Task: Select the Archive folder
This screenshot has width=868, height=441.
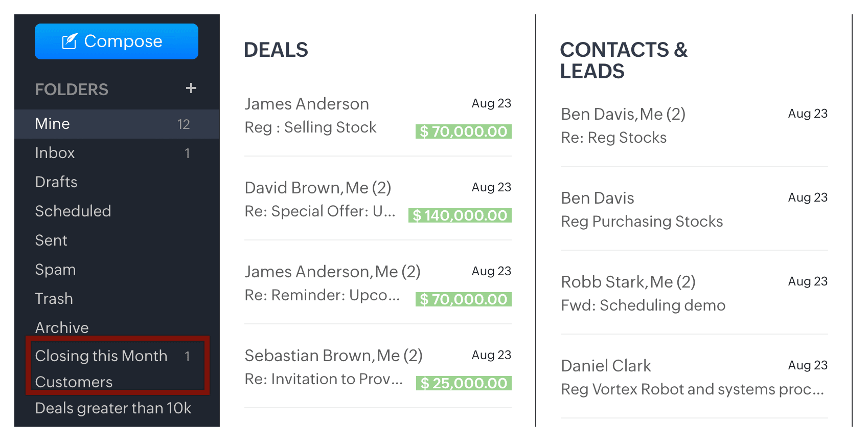Action: tap(62, 327)
